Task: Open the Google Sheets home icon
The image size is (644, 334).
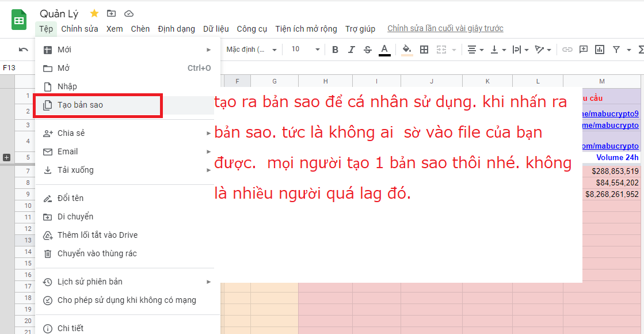Action: 19,20
